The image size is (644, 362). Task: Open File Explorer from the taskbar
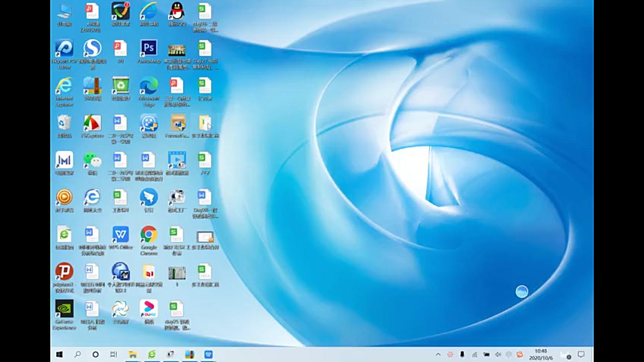point(132,354)
